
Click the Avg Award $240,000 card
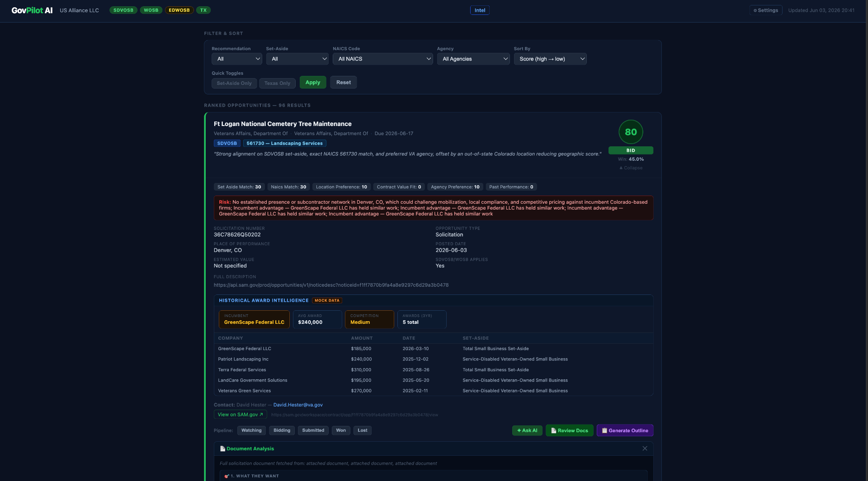click(317, 319)
